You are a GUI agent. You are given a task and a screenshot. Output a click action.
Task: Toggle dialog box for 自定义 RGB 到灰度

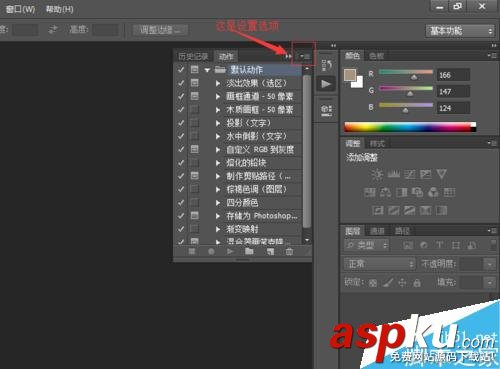tap(195, 149)
